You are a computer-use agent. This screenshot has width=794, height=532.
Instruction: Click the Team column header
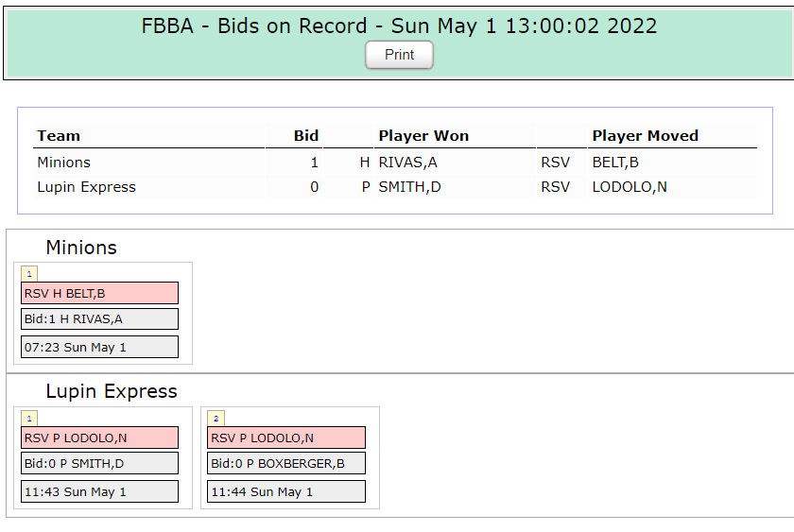click(x=59, y=136)
